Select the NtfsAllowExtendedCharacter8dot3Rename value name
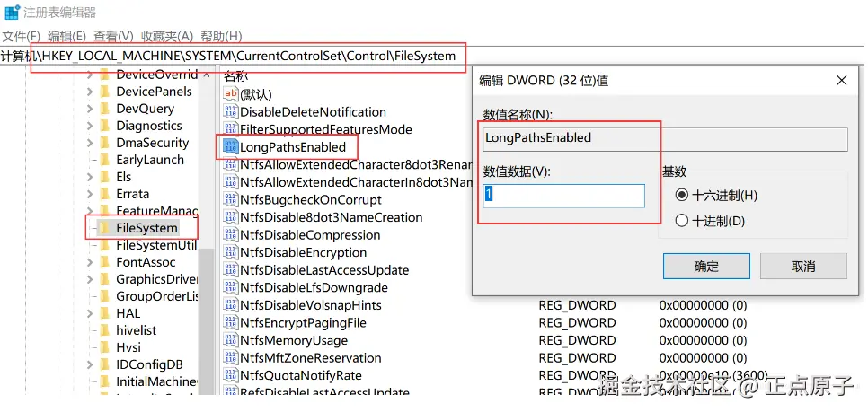 (x=356, y=165)
